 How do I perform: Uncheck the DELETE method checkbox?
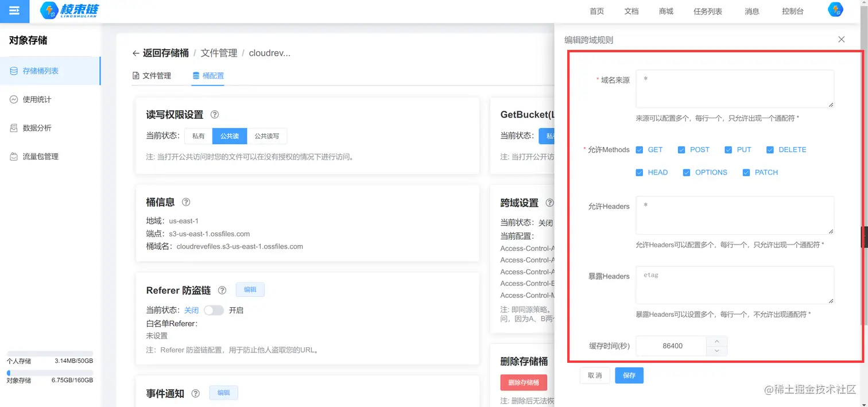point(770,150)
